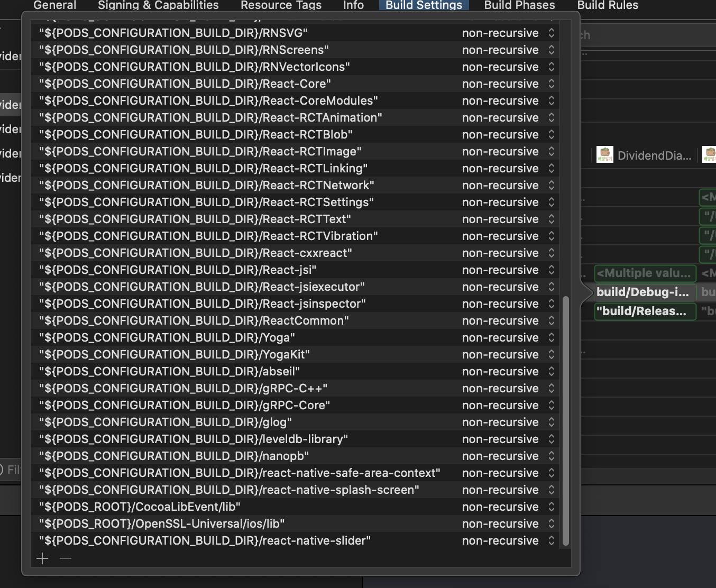
Task: Select react-native-safe-area-context path row
Action: click(x=240, y=473)
